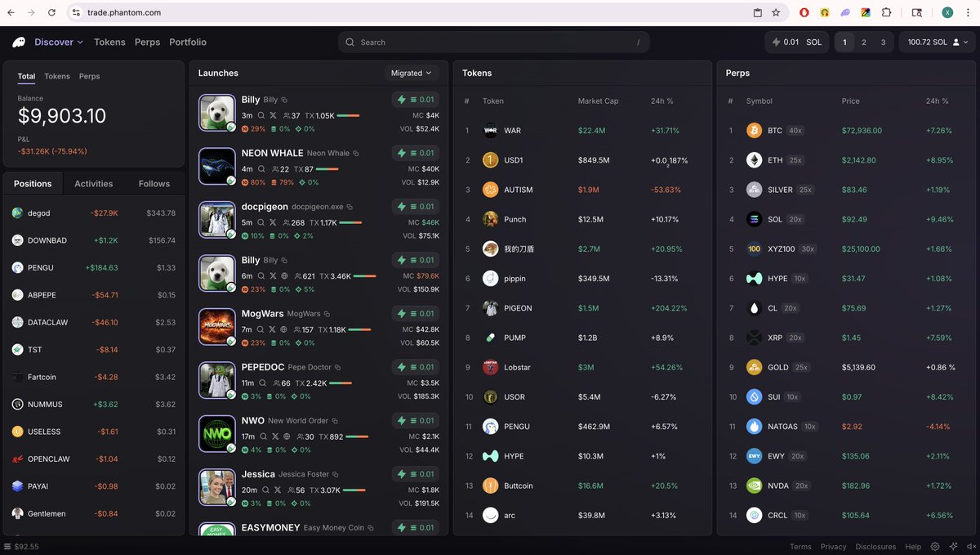
Task: Bookmark this page with the star icon
Action: (x=776, y=13)
